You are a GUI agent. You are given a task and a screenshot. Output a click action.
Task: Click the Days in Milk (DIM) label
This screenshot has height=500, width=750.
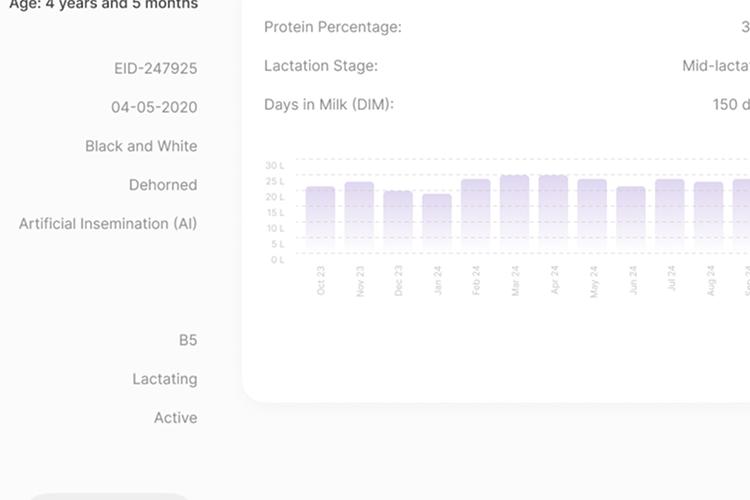click(x=329, y=104)
